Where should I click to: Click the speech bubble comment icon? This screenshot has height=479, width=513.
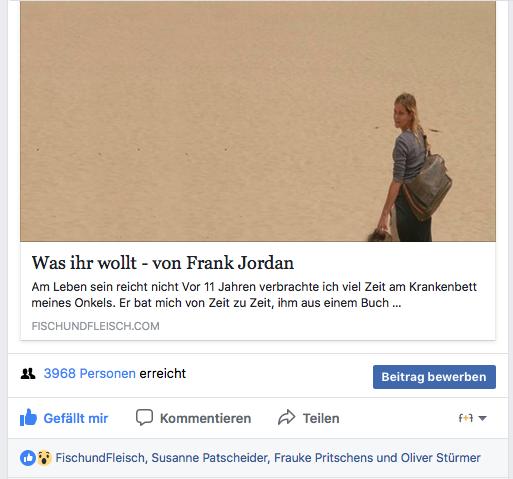tap(144, 417)
